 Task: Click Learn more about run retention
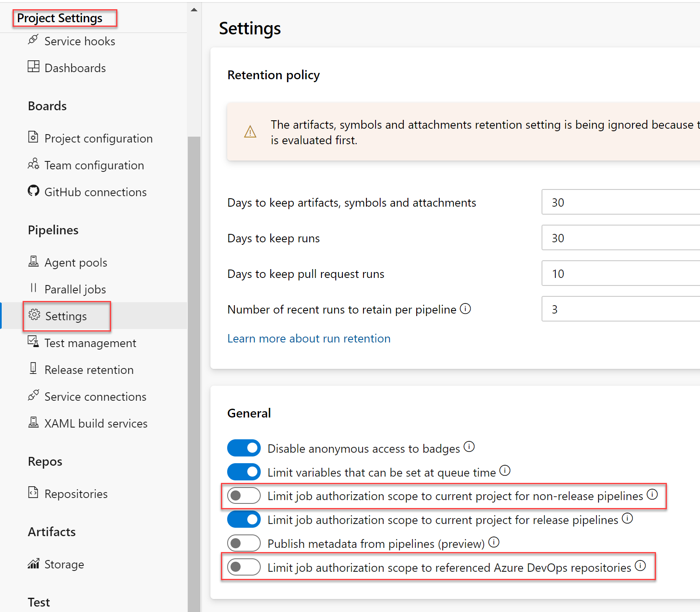tap(309, 338)
